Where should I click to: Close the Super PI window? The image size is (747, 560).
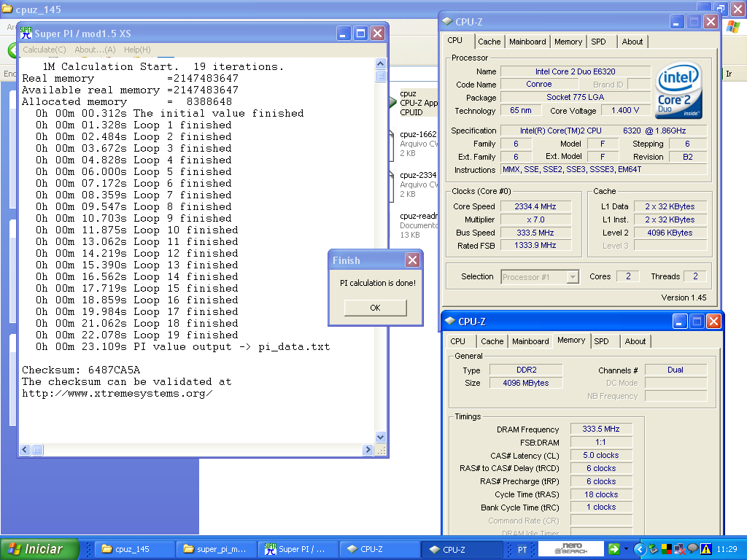click(x=377, y=34)
